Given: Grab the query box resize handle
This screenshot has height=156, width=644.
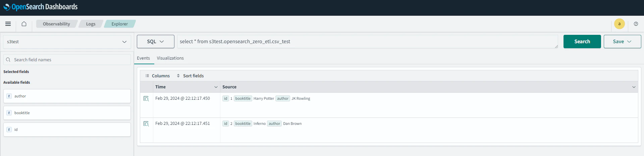Looking at the screenshot, I should click(556, 46).
